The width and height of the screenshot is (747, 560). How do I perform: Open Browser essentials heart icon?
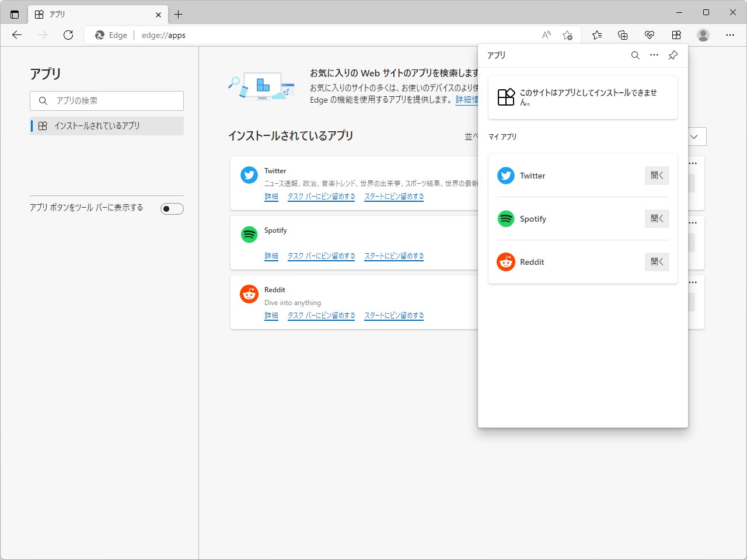(649, 35)
